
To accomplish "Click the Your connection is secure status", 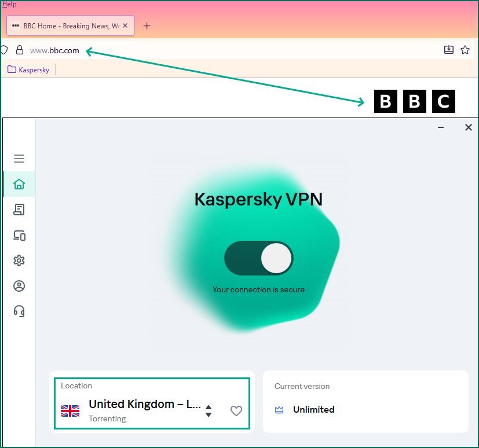I will pos(259,289).
